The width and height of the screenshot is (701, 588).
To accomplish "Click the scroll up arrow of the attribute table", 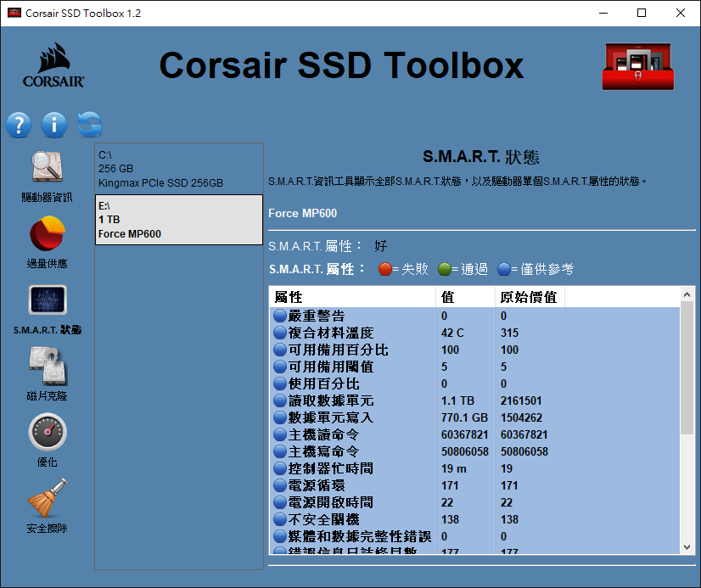I will (687, 294).
